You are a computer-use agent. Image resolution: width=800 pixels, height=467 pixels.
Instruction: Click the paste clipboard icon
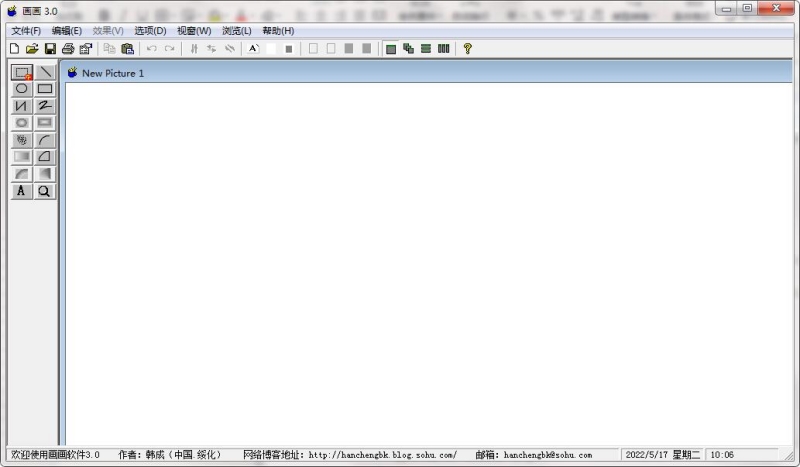[x=127, y=48]
